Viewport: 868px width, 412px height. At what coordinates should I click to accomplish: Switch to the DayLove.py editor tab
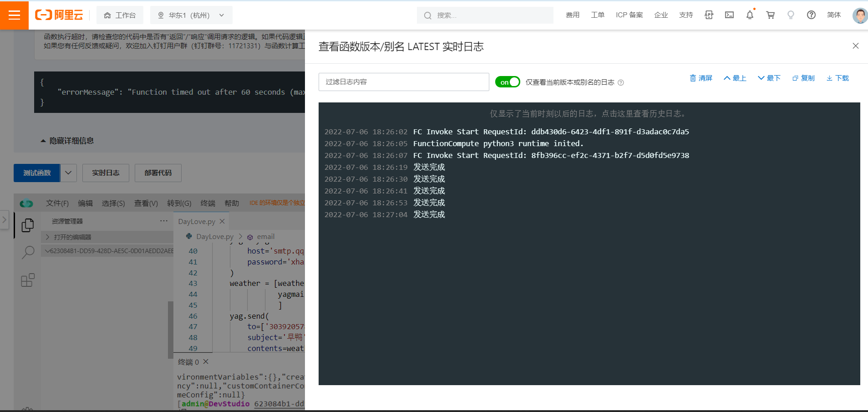tap(197, 221)
